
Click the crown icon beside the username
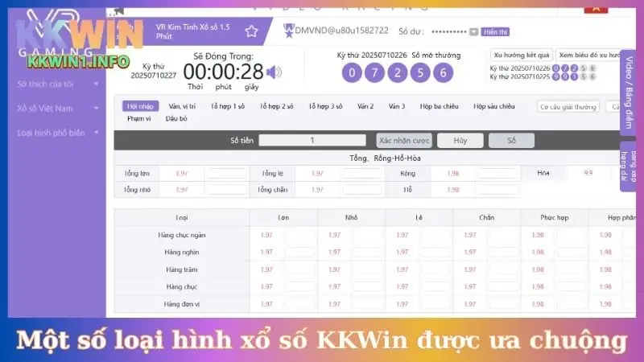point(289,31)
